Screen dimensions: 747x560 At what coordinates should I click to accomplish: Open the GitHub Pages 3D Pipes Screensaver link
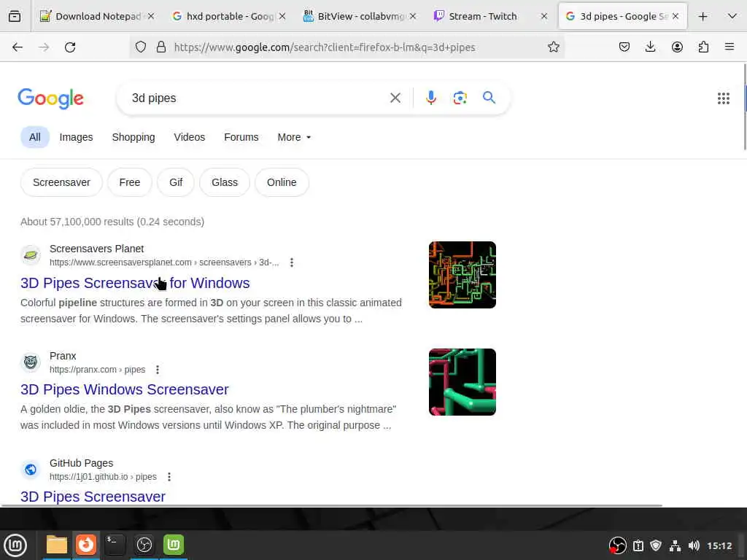[93, 497]
